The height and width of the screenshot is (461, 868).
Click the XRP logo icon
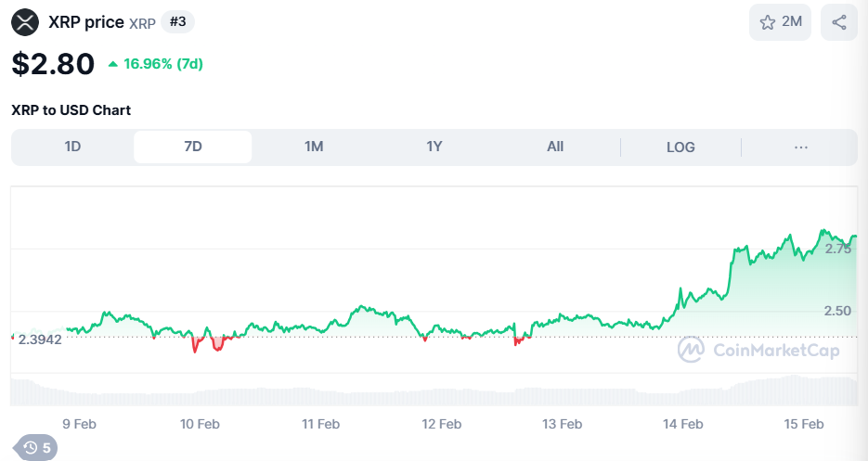point(26,22)
